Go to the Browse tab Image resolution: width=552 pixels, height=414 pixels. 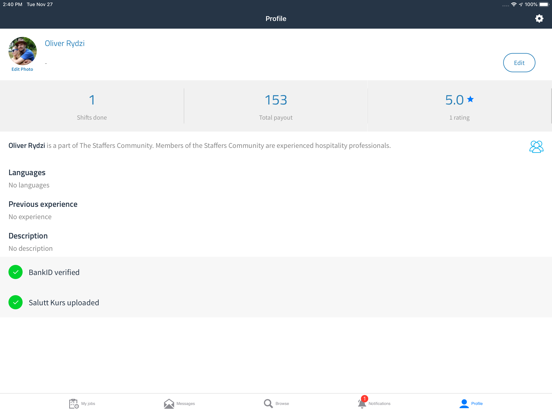pos(276,403)
